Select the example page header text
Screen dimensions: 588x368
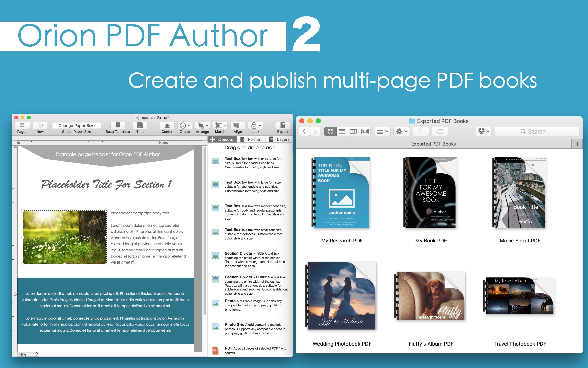click(108, 154)
